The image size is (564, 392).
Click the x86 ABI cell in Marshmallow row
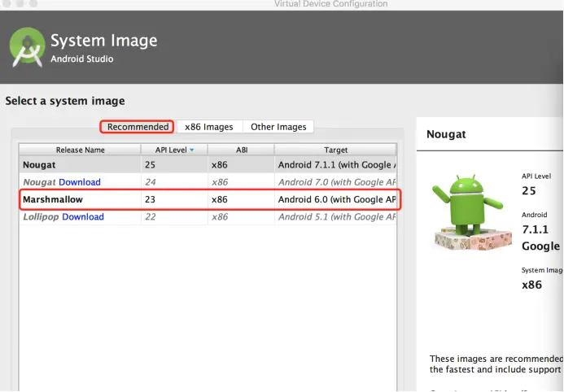click(242, 199)
